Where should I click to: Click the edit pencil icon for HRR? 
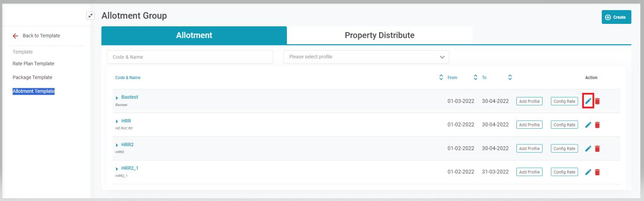coord(588,125)
